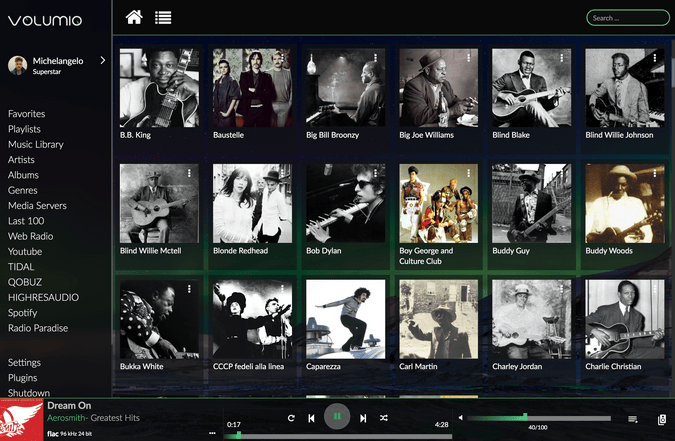The height and width of the screenshot is (441, 675).
Task: Go back to the previous track
Action: click(312, 418)
